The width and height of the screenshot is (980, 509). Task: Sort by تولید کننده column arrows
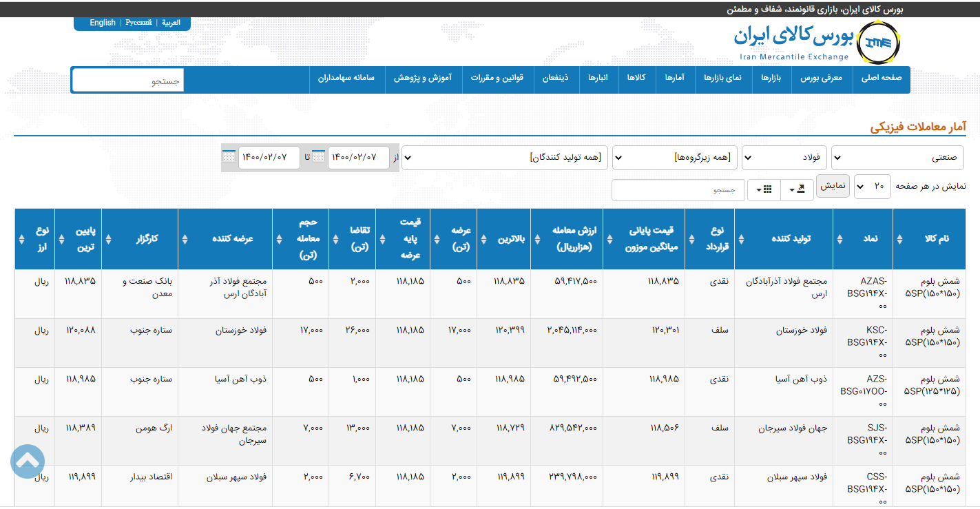point(741,239)
